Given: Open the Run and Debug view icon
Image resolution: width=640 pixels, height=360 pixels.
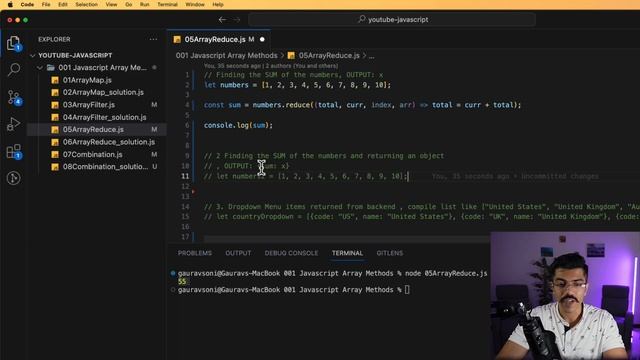Looking at the screenshot, I should (13, 124).
